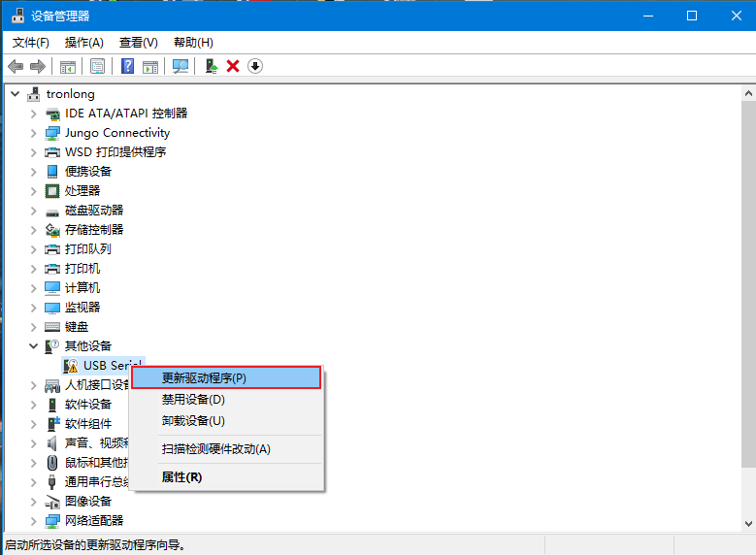Click the scan for hardware changes monitor icon
The width and height of the screenshot is (756, 555).
click(181, 66)
